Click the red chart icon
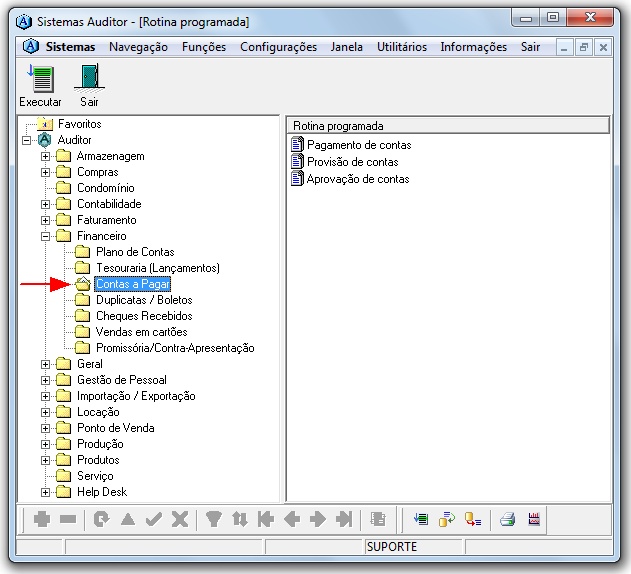This screenshot has width=631, height=574. [534, 519]
